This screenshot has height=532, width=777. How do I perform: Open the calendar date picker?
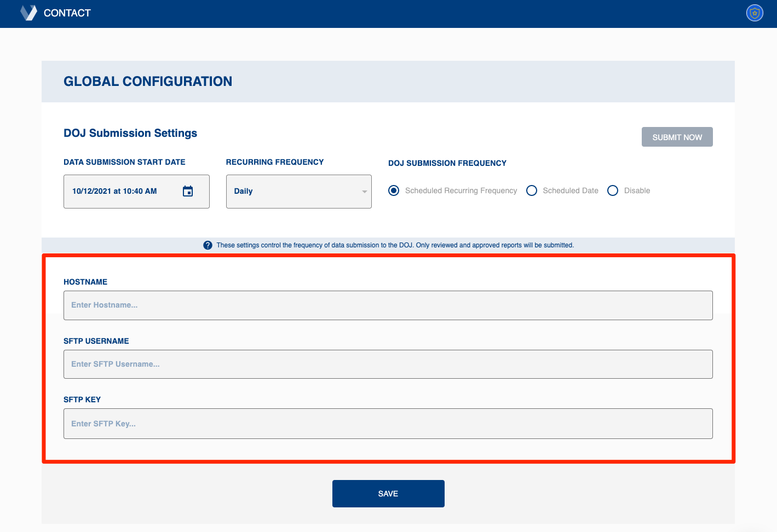coord(188,191)
